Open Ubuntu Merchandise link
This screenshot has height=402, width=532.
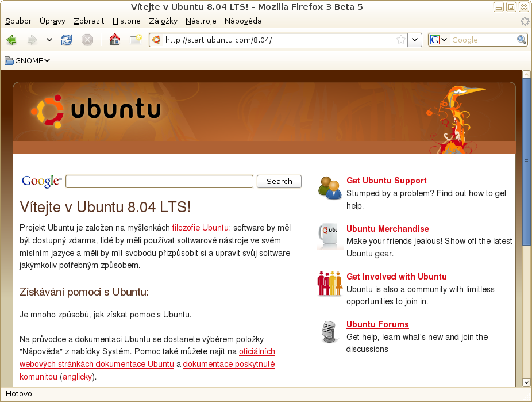pyautogui.click(x=388, y=229)
